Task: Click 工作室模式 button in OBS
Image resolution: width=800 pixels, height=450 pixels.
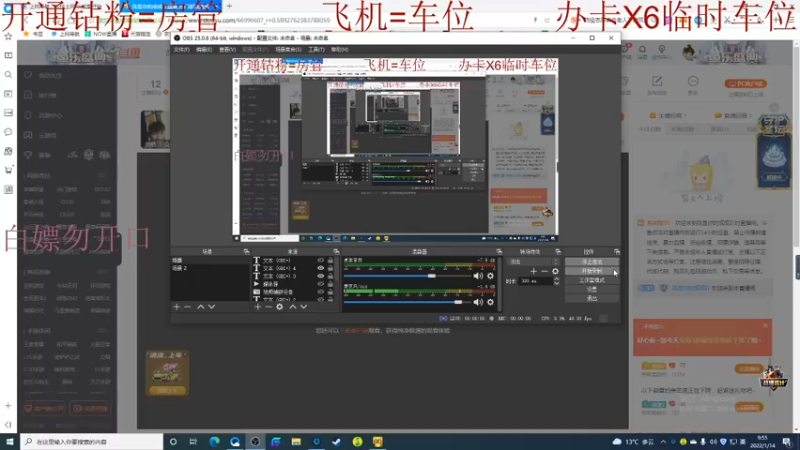Action: point(592,280)
